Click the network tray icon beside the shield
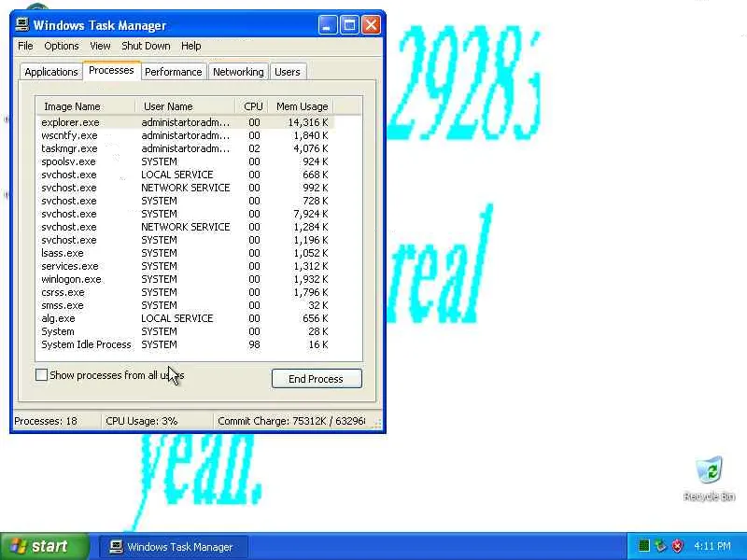The image size is (747, 560). pyautogui.click(x=660, y=545)
